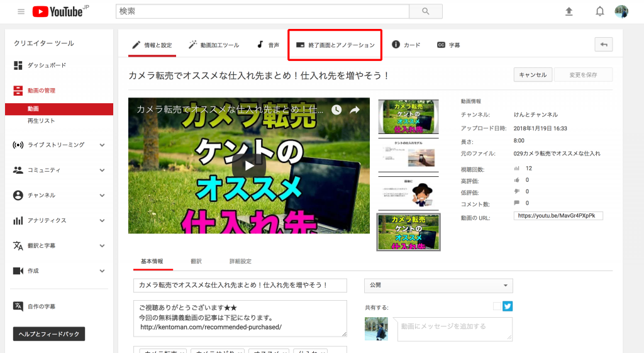Expand 作成 section chevron
644x353 pixels.
click(102, 271)
